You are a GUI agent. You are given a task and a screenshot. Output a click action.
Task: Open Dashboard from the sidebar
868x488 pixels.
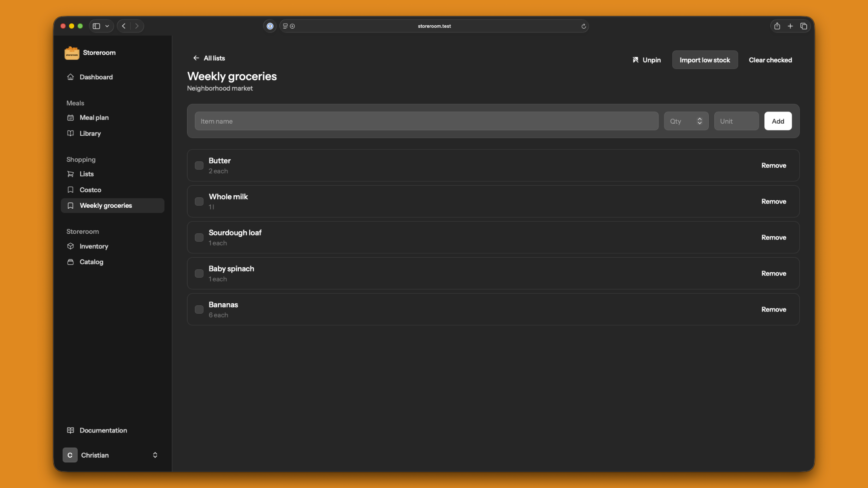[112, 77]
